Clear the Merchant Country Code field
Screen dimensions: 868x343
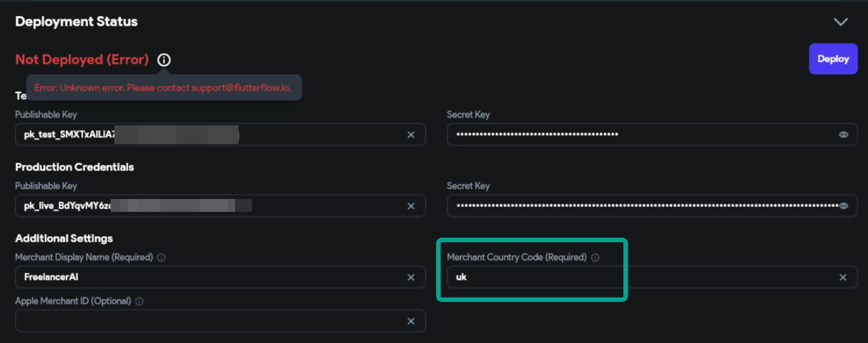coord(843,277)
